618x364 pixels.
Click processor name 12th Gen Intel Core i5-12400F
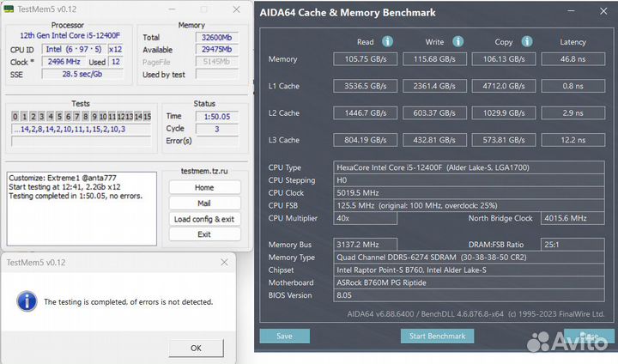click(x=70, y=35)
